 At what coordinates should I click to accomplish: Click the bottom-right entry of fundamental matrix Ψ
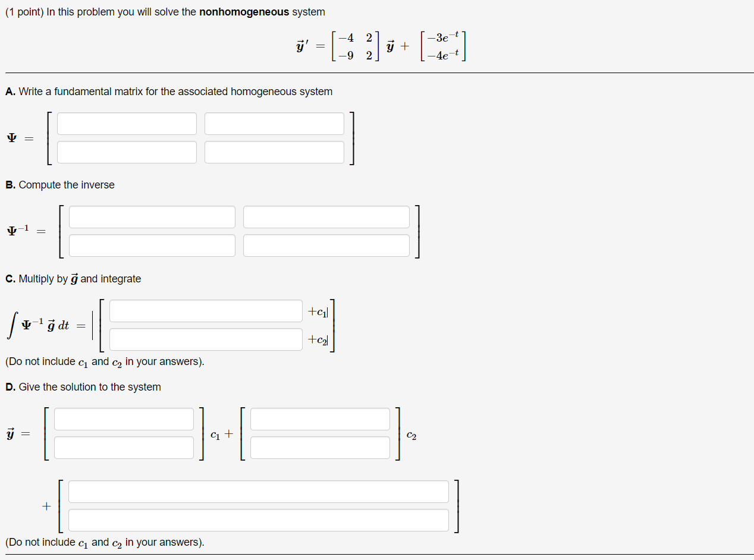pyautogui.click(x=274, y=152)
